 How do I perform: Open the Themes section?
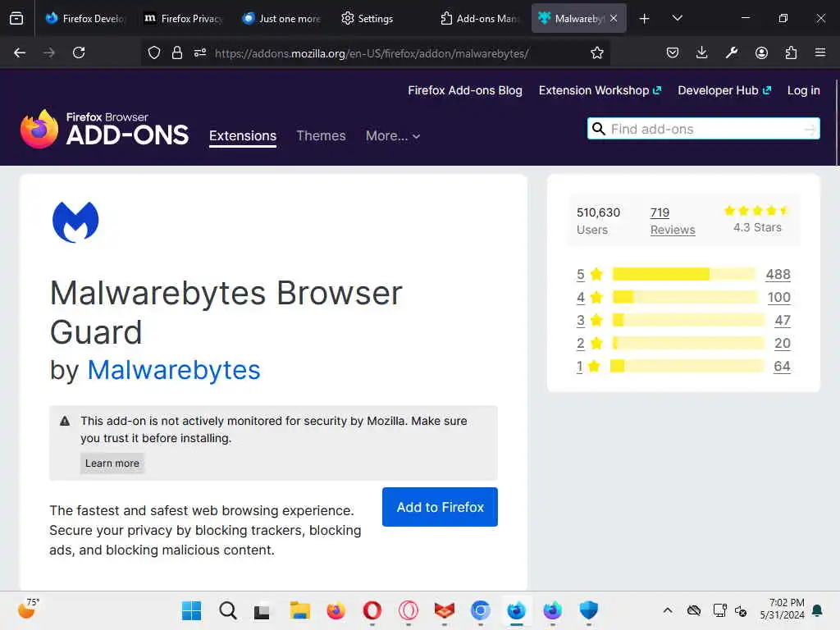pyautogui.click(x=321, y=135)
